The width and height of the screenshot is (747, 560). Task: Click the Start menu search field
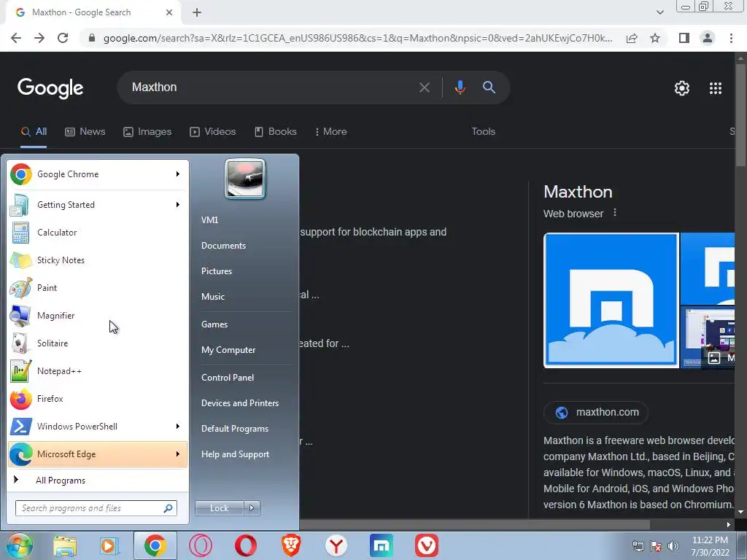pyautogui.click(x=96, y=508)
